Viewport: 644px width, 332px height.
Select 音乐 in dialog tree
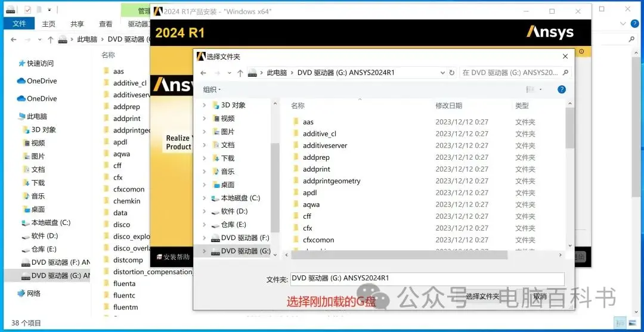228,172
